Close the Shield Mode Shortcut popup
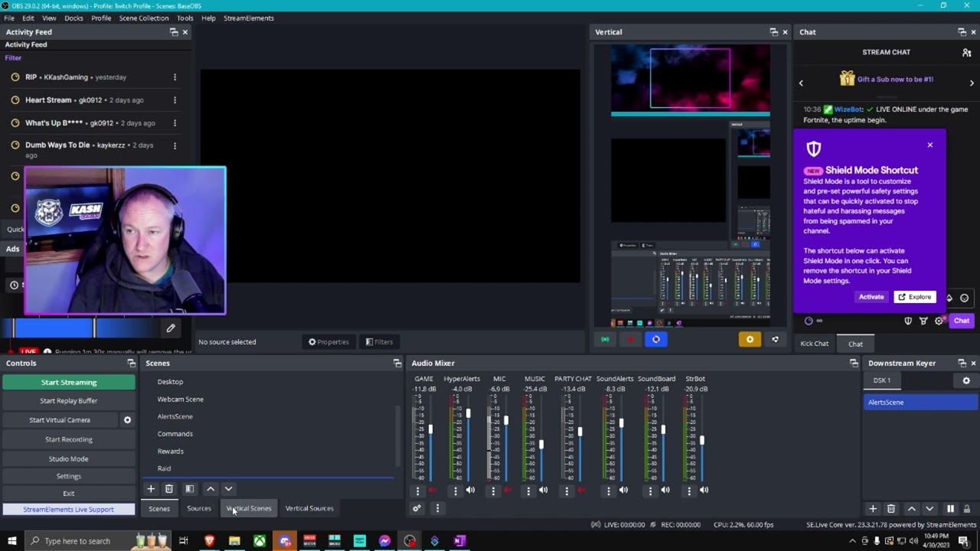 pos(930,145)
